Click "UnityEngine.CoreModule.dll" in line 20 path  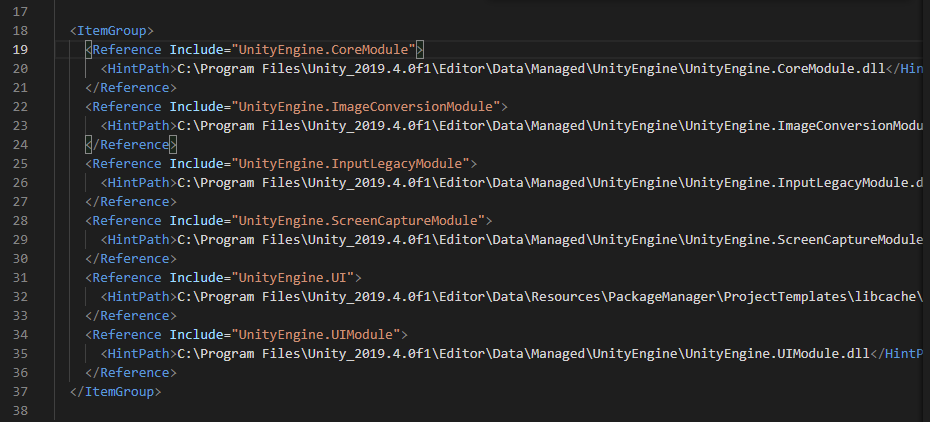(x=785, y=69)
